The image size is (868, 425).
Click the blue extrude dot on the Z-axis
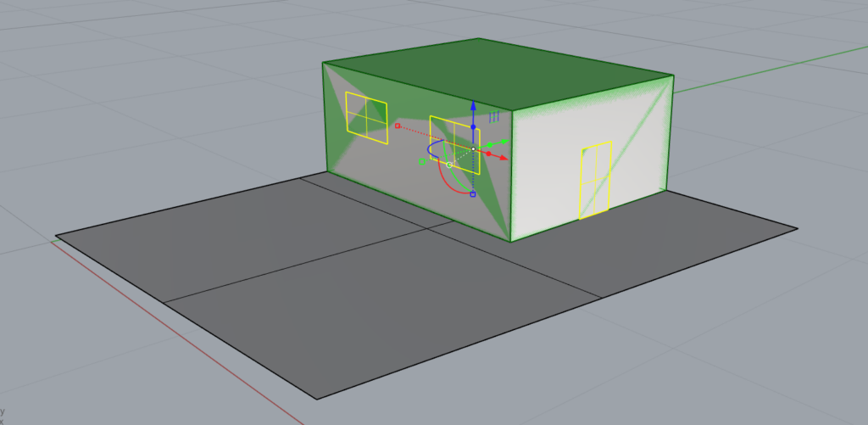tap(473, 127)
